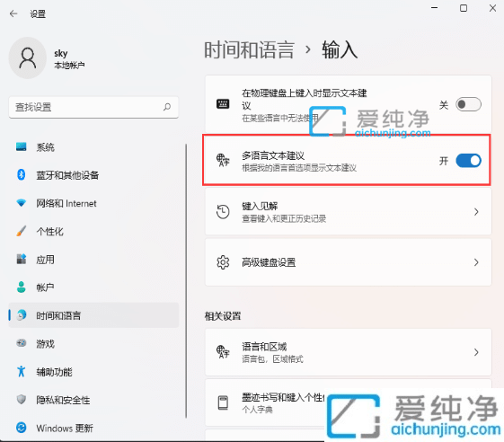504x442 pixels.
Task: Click the 输入 page title
Action: click(x=340, y=50)
